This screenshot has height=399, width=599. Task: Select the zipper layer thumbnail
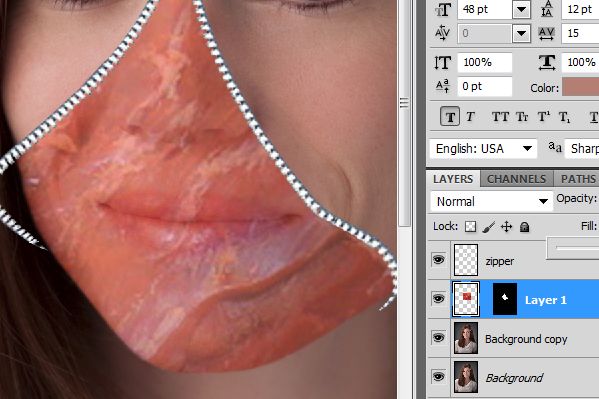click(466, 260)
